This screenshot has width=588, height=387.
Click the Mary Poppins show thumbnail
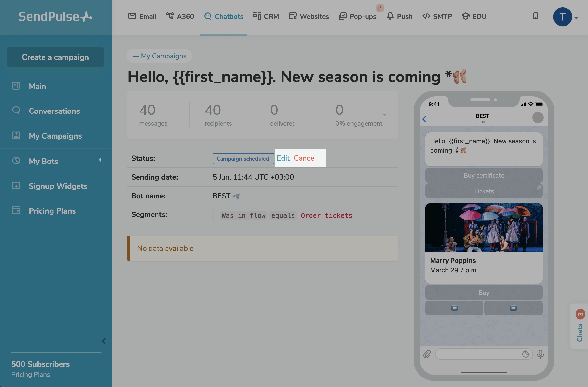point(483,227)
